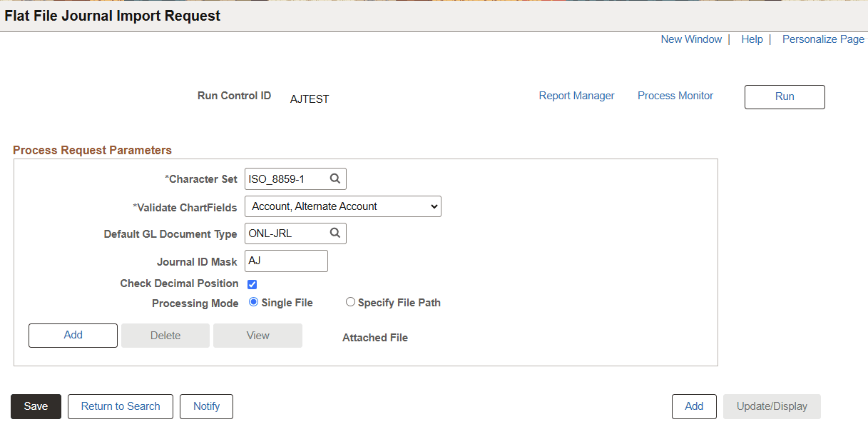
Task: Click the Notify button
Action: [x=206, y=406]
